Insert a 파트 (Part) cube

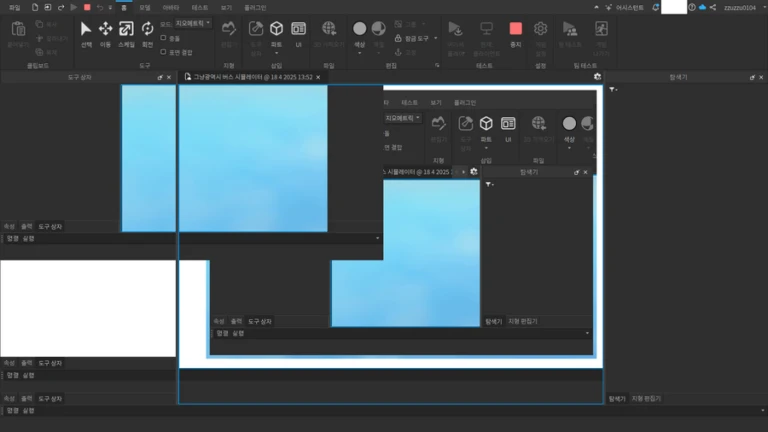coord(276,29)
